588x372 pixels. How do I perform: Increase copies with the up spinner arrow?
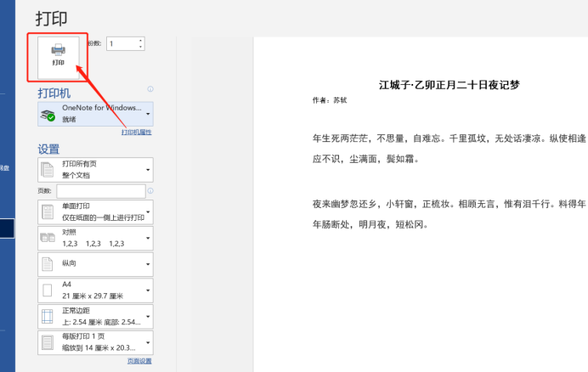click(x=140, y=41)
